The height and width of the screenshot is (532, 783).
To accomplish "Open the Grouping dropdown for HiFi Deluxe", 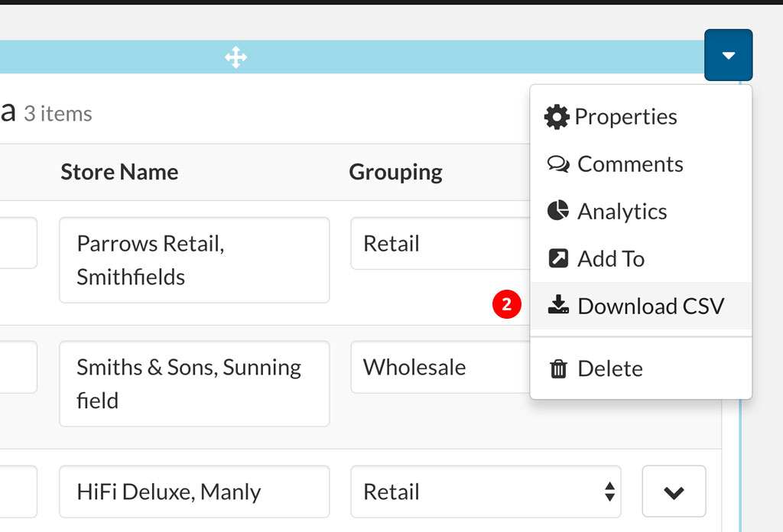I will click(485, 491).
